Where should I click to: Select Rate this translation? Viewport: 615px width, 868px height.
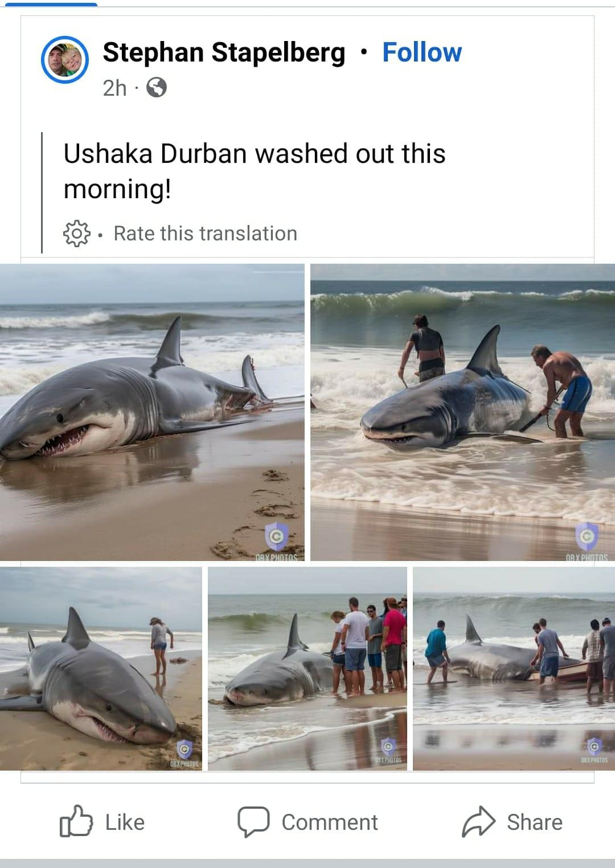(x=205, y=234)
